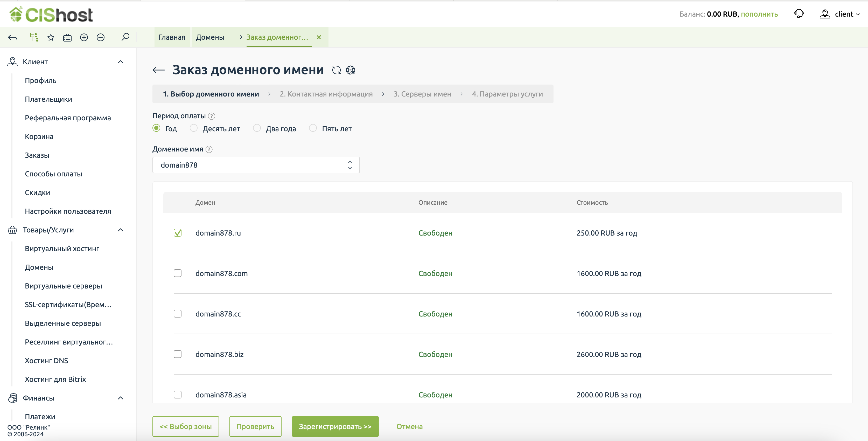868x441 pixels.
Task: Check the domain878.com checkbox
Action: tap(178, 273)
